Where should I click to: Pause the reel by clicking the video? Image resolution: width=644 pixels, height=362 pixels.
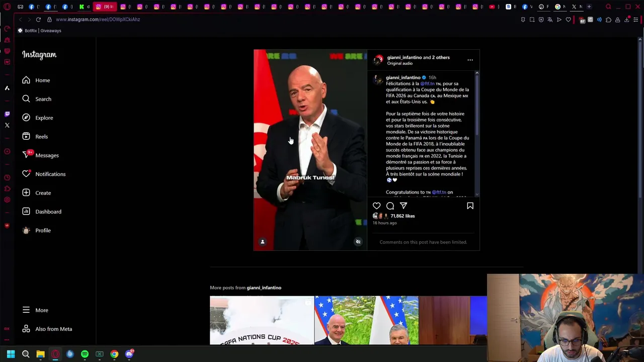pos(310,150)
